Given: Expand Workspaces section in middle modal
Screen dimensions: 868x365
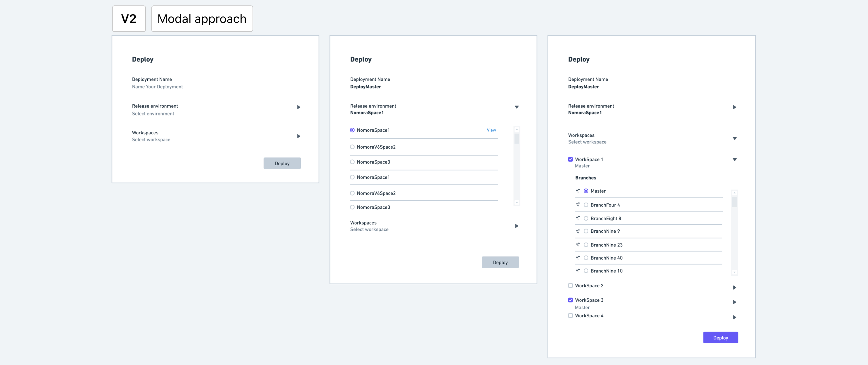Looking at the screenshot, I should pyautogui.click(x=517, y=226).
